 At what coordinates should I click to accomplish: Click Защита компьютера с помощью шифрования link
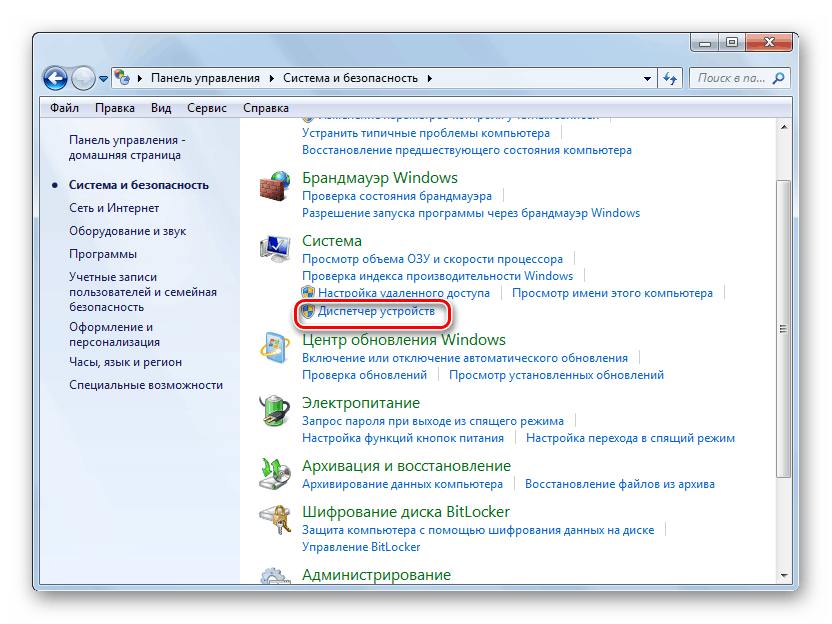coord(478,530)
